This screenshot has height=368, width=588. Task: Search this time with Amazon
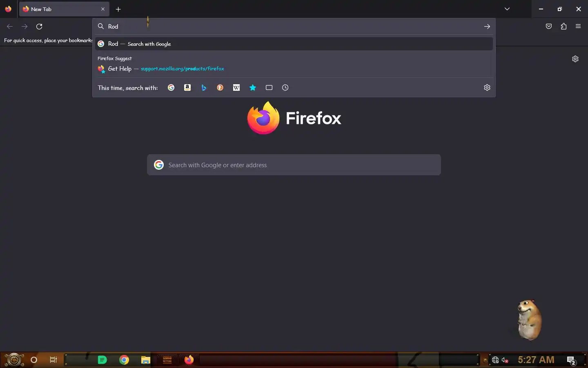tap(187, 88)
